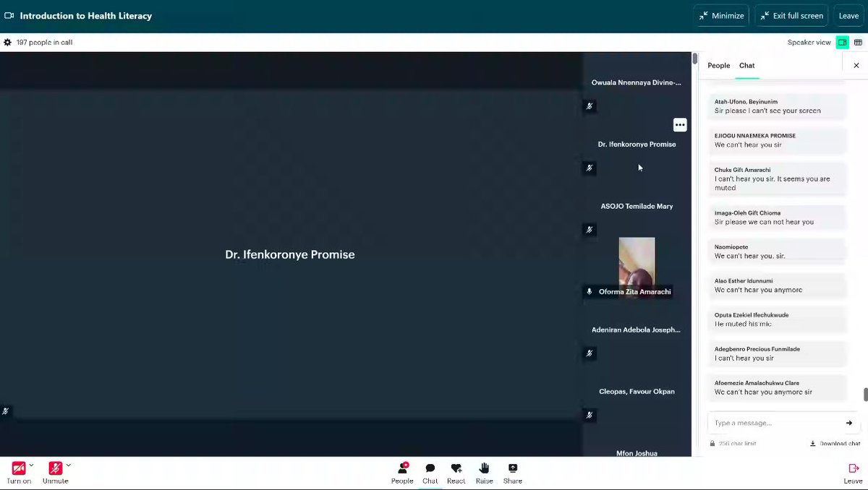This screenshot has height=490, width=868.
Task: Select participant tile 'Adeniran Adebola Joseph...'
Action: 637,330
